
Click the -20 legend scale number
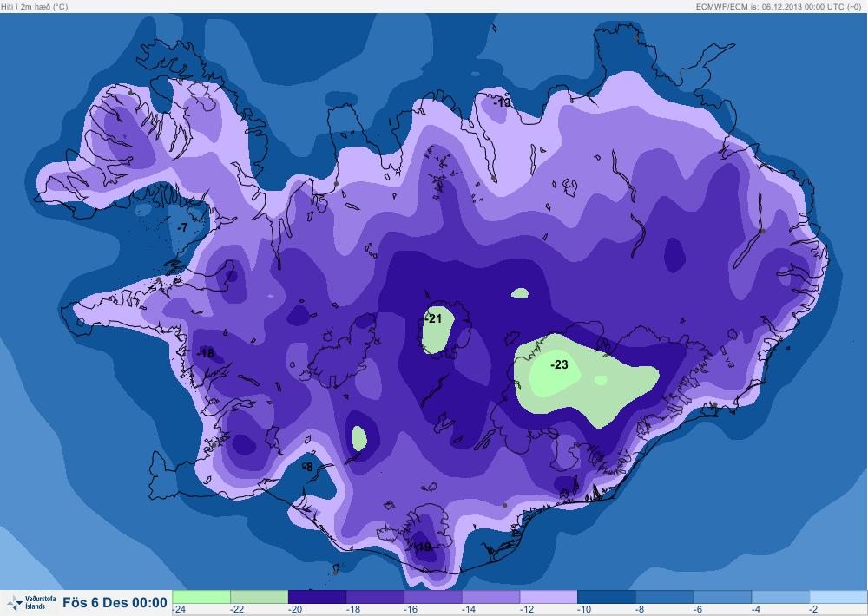point(294,609)
